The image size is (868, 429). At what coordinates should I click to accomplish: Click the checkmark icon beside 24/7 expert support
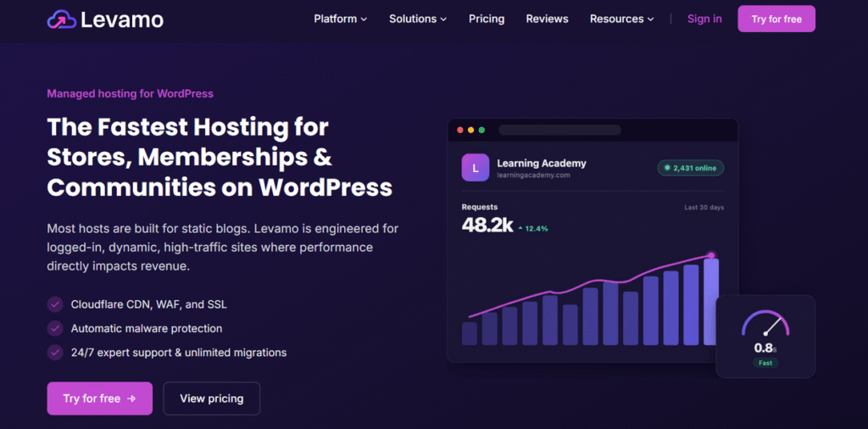tap(55, 352)
